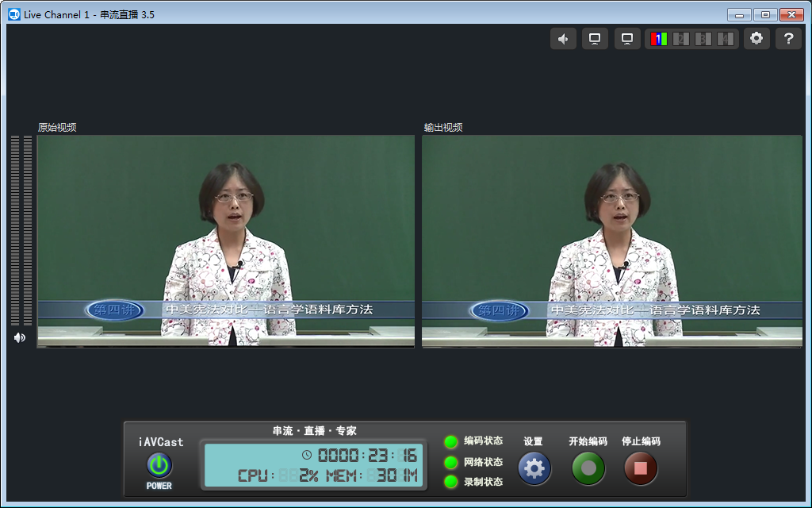Close the Live Channel 1 window
The height and width of the screenshot is (508, 812).
pos(792,15)
